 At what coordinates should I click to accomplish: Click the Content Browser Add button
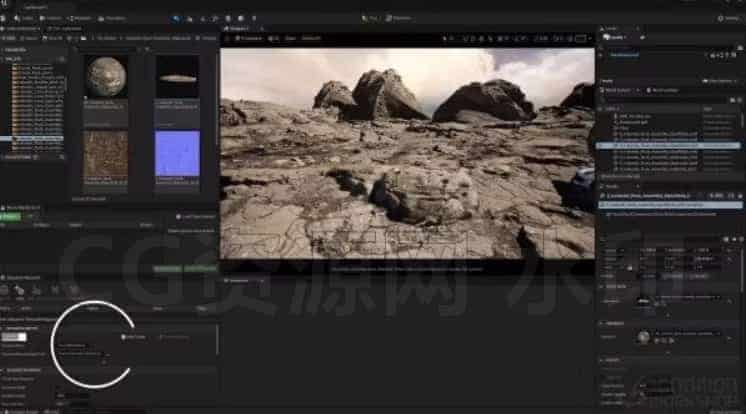tap(9, 38)
